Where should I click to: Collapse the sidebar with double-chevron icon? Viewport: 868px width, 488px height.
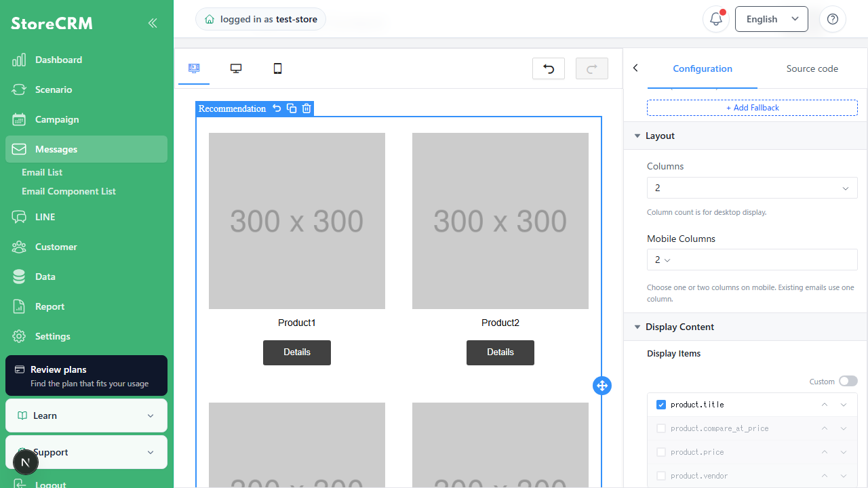click(153, 23)
